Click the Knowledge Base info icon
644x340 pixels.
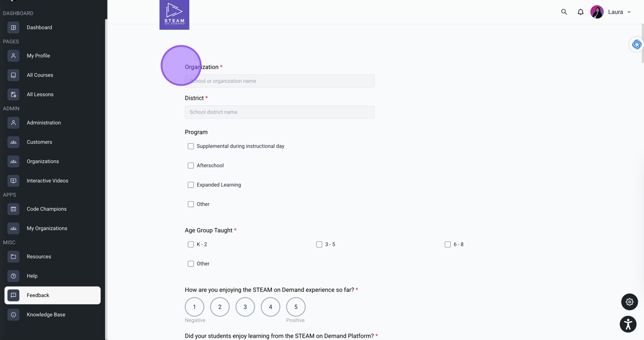(13, 315)
